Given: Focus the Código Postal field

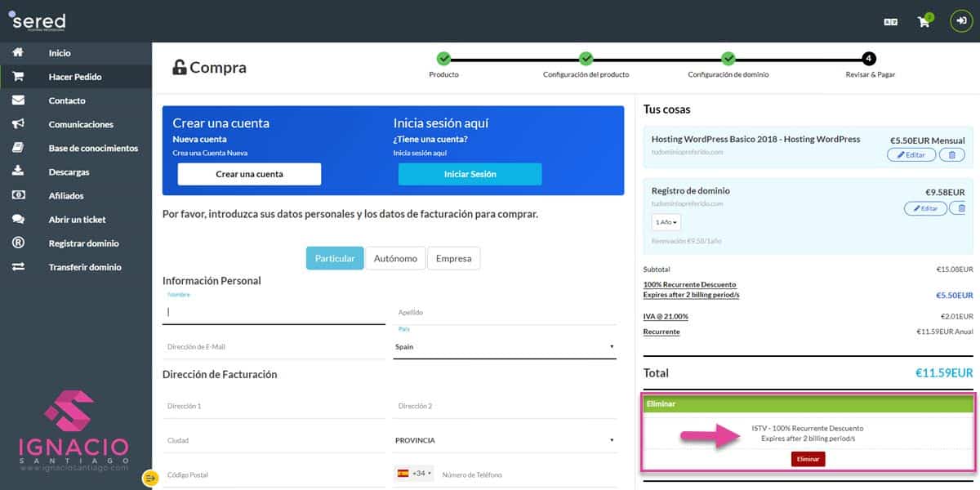Looking at the screenshot, I should click(x=274, y=474).
